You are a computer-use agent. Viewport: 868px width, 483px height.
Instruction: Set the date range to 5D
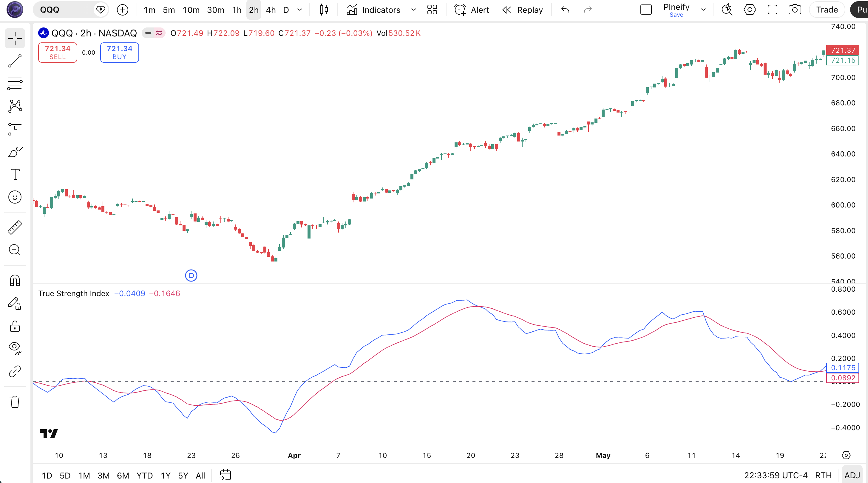pyautogui.click(x=65, y=475)
